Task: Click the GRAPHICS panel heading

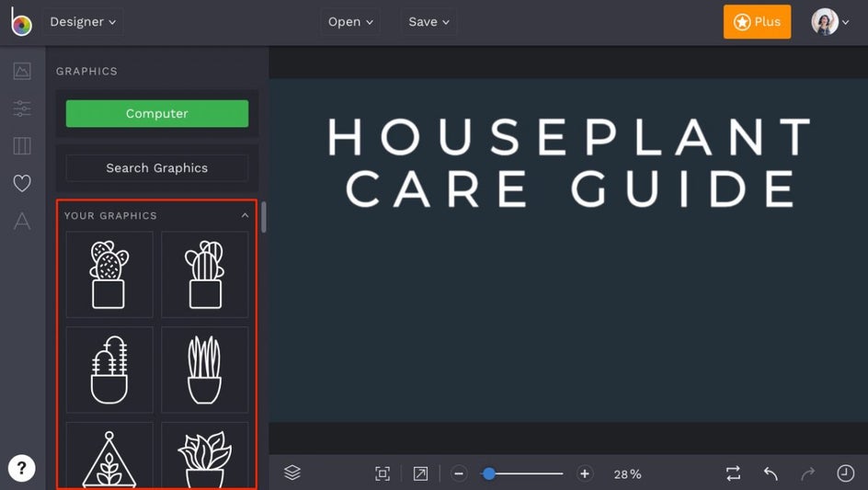Action: click(87, 72)
